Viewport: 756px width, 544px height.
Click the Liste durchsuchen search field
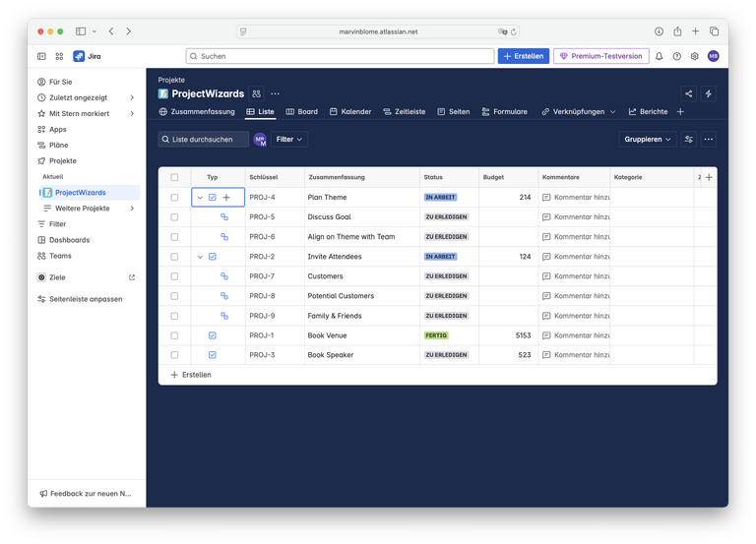[204, 140]
